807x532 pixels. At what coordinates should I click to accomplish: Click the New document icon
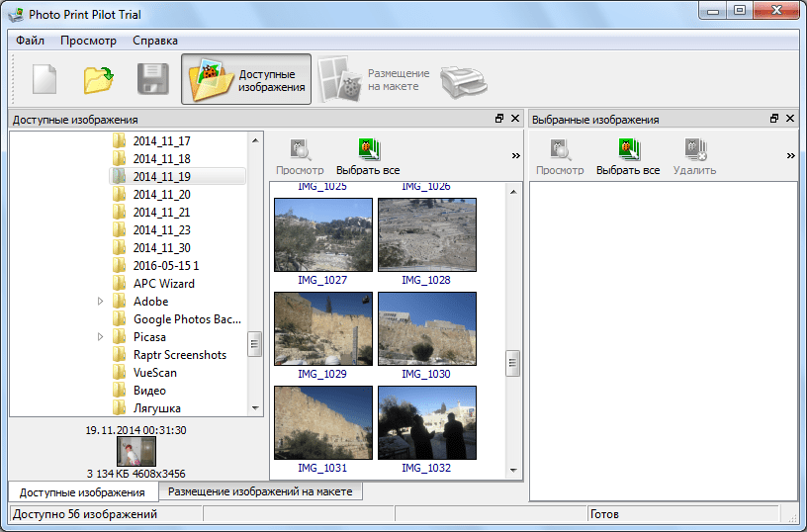click(x=45, y=79)
